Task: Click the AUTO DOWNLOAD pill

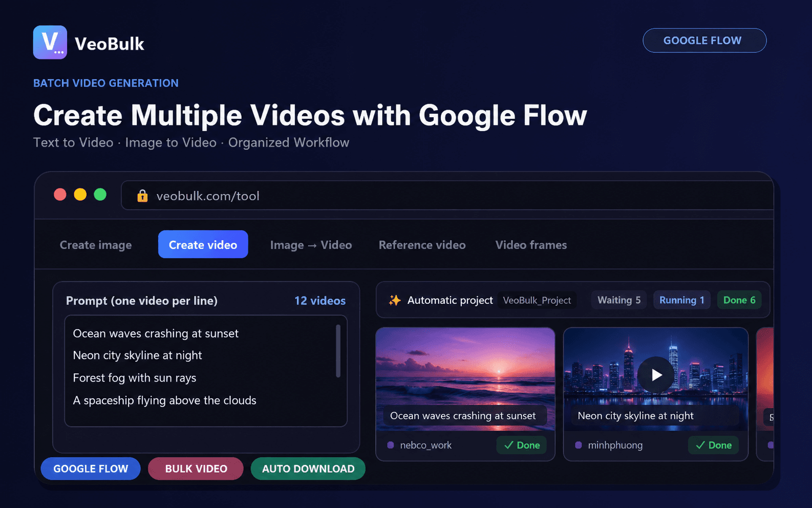Action: point(308,469)
